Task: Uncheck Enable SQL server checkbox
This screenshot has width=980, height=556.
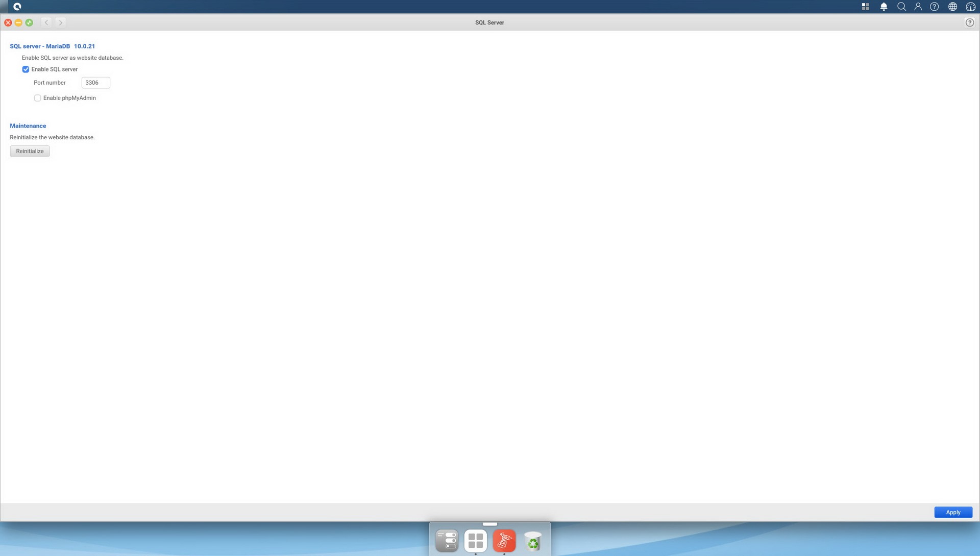Action: click(x=26, y=69)
